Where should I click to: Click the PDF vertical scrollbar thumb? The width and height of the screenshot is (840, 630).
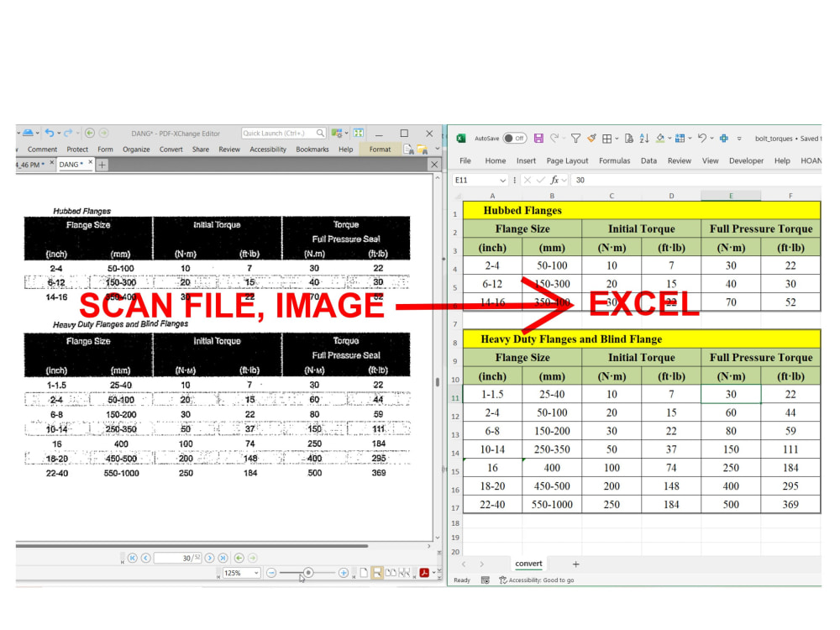pyautogui.click(x=438, y=382)
